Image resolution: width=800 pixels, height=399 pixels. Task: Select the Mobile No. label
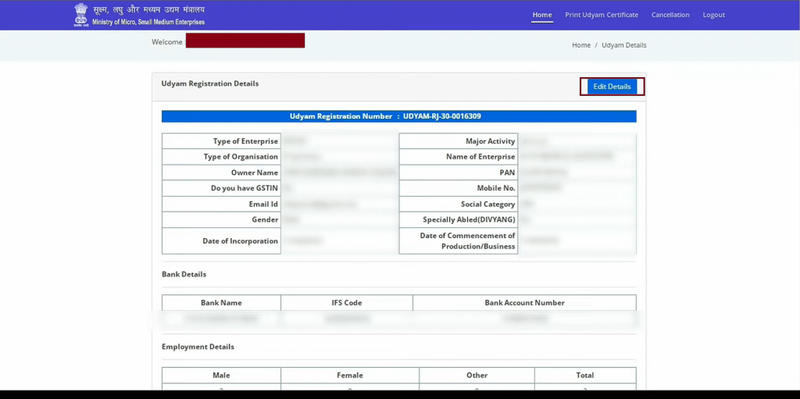[x=496, y=188]
